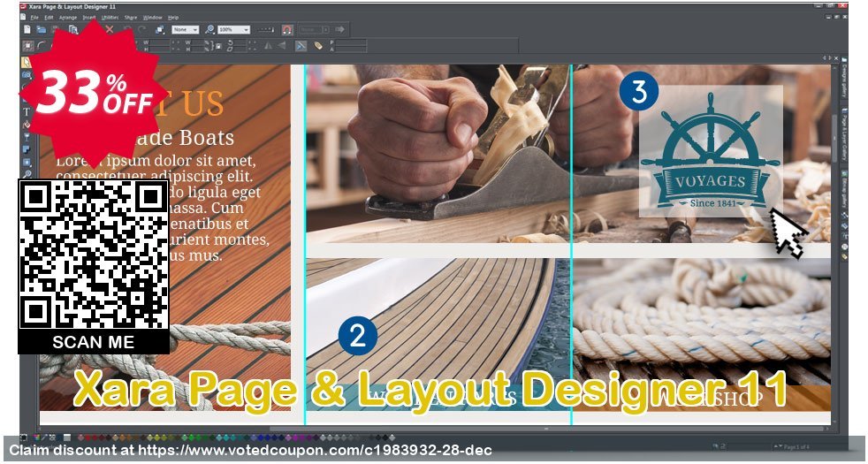Screen dimensions: 868x464
Task: Click the Redo arrow icon
Action: [141, 29]
